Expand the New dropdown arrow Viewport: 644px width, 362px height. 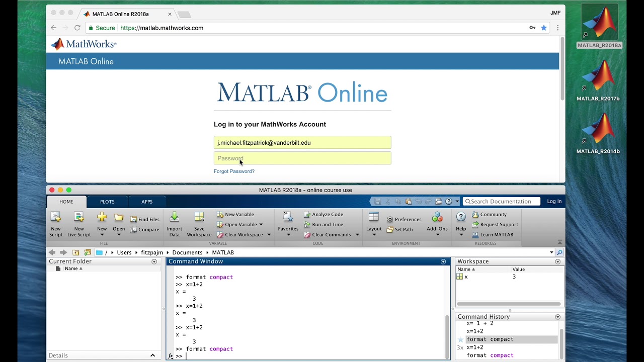coord(102,235)
